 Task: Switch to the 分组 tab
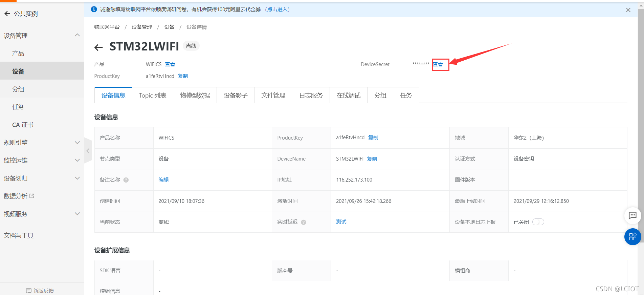pyautogui.click(x=380, y=96)
